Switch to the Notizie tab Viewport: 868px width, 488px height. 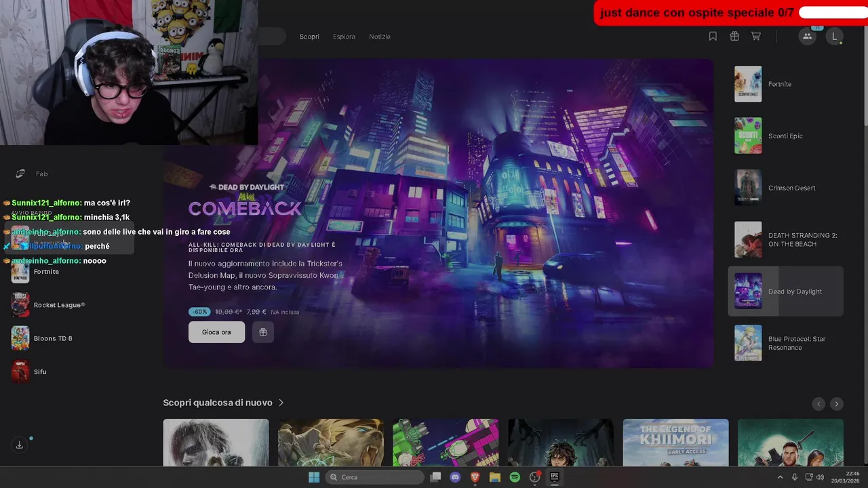pyautogui.click(x=380, y=37)
